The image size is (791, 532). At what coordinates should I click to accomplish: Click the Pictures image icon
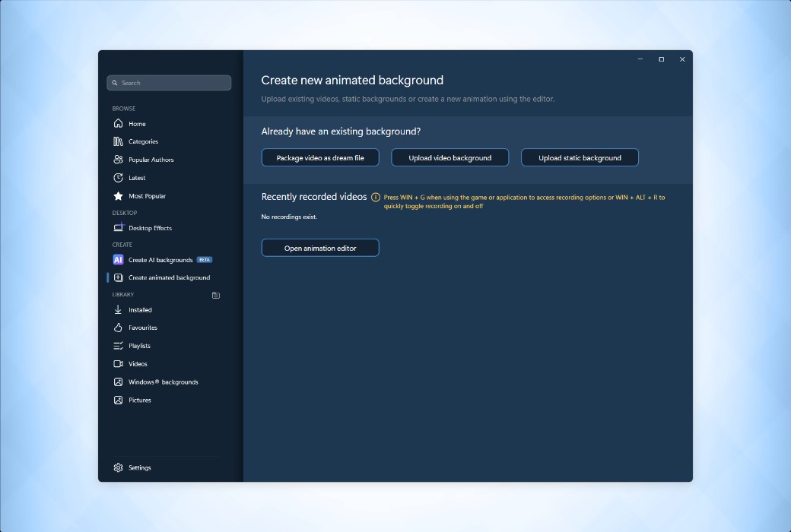pyautogui.click(x=118, y=401)
